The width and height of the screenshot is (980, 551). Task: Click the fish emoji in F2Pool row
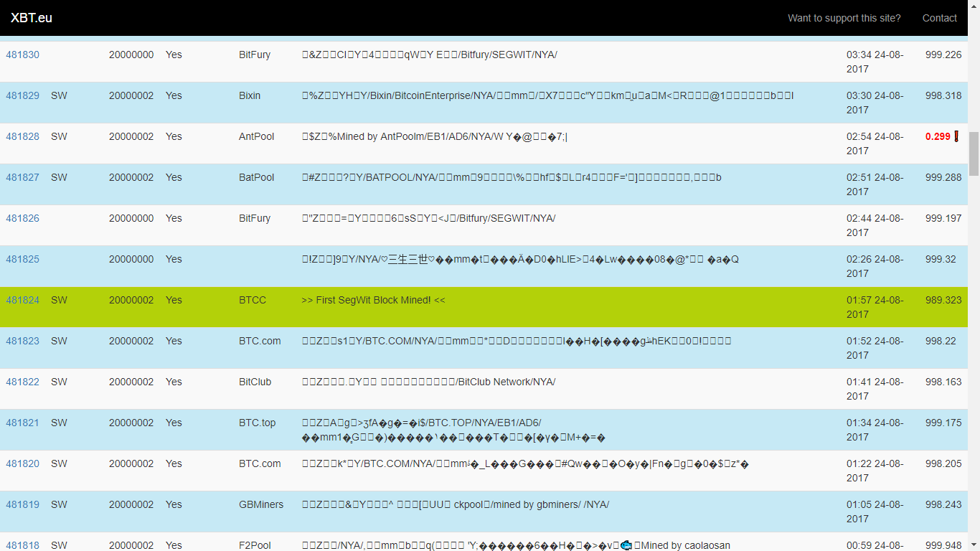(626, 545)
